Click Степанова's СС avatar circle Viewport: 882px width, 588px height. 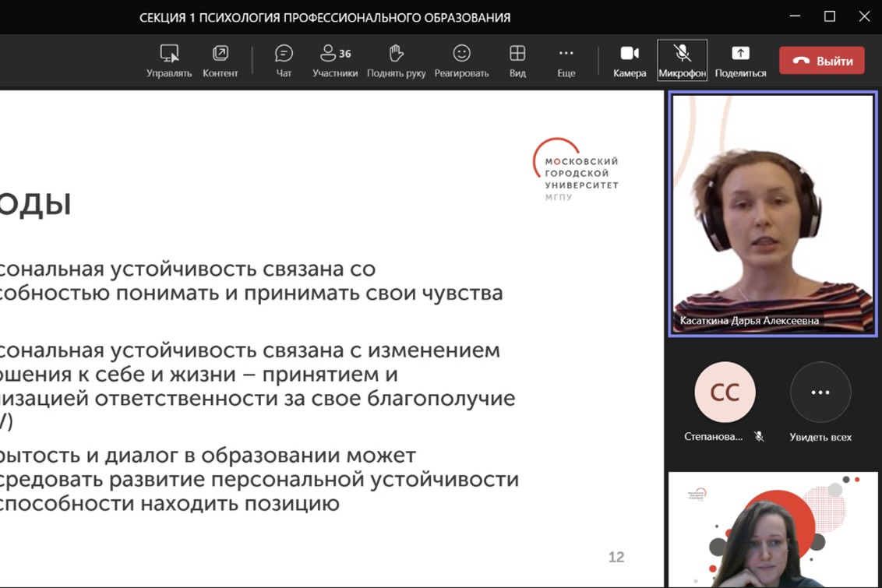(x=725, y=393)
